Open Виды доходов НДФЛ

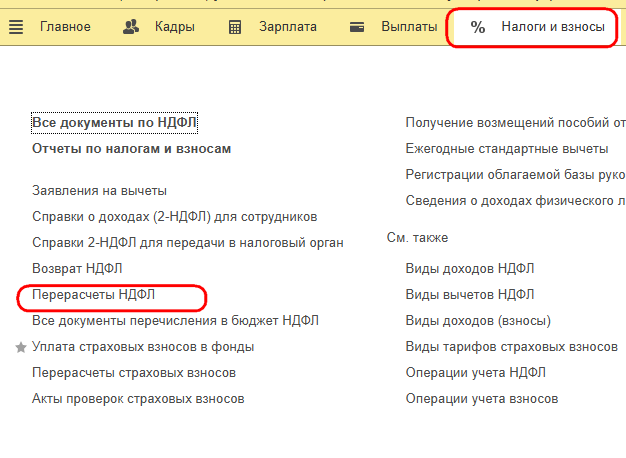tap(470, 268)
